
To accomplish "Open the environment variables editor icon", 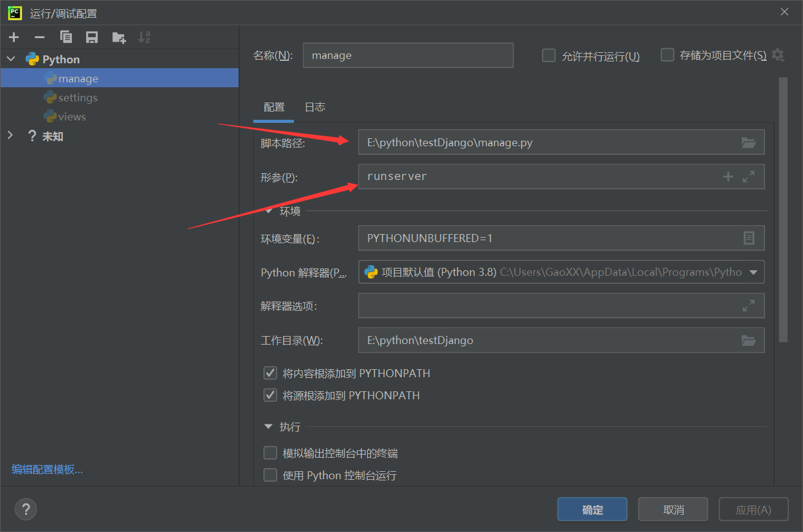I will tap(748, 238).
